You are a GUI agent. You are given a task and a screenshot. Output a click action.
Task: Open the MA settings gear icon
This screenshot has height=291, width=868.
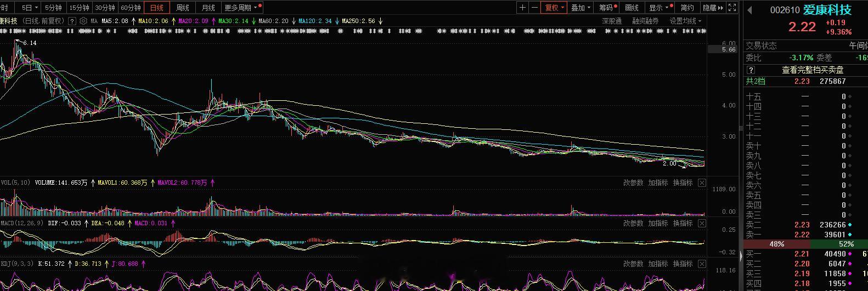pyautogui.click(x=83, y=21)
